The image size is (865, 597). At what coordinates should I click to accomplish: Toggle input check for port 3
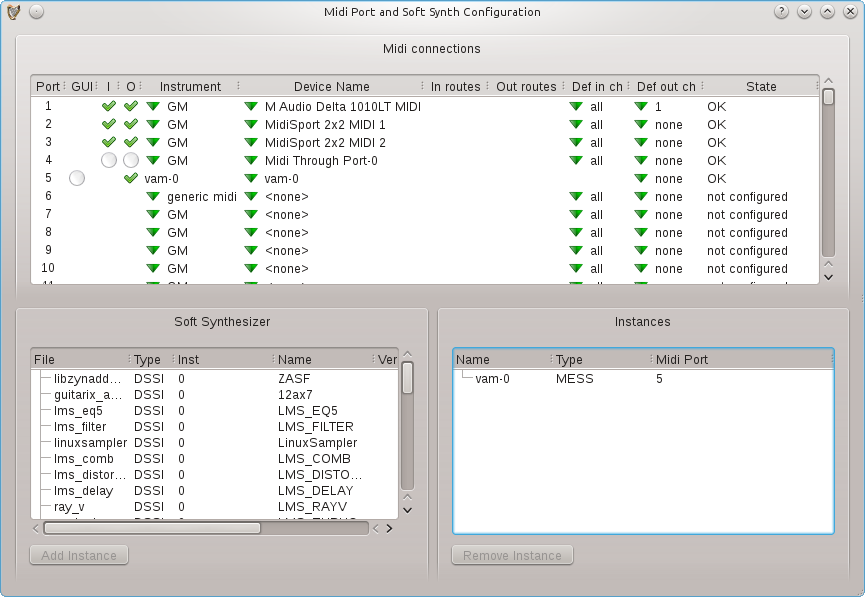tap(109, 142)
